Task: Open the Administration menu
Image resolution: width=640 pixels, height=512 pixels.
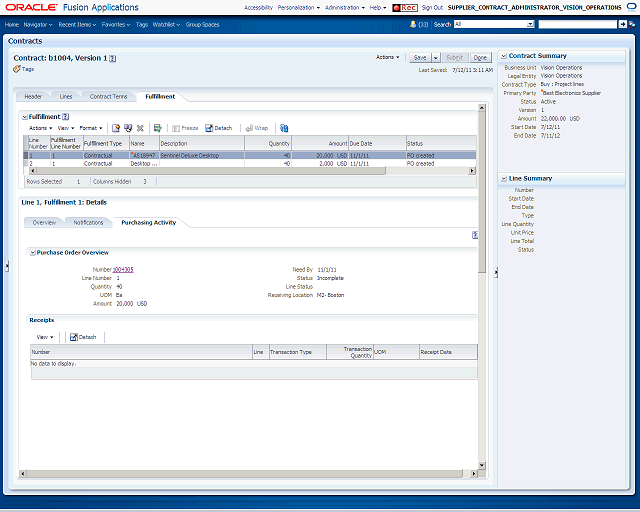Action: (345, 8)
